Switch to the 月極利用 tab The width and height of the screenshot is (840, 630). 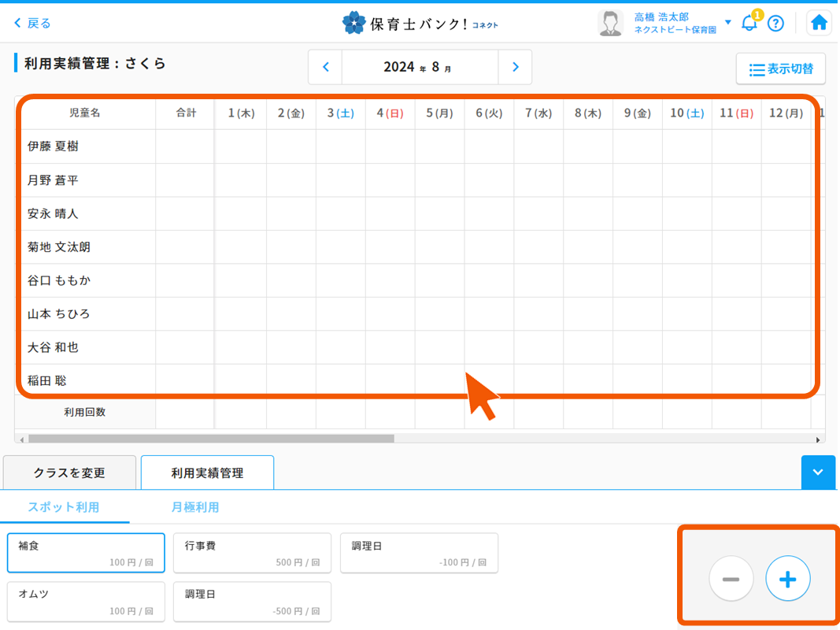click(195, 508)
